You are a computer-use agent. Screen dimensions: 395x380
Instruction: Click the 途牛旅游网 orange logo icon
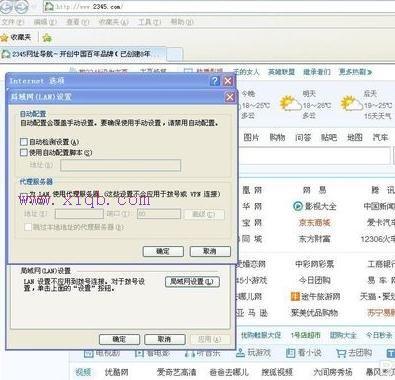[295, 296]
